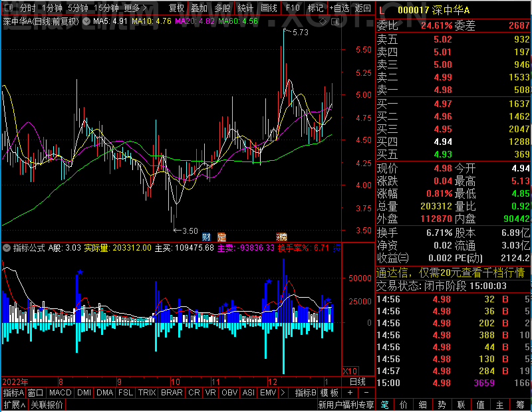
Task: Click the L icon beside stock code
Action: (381, 11)
